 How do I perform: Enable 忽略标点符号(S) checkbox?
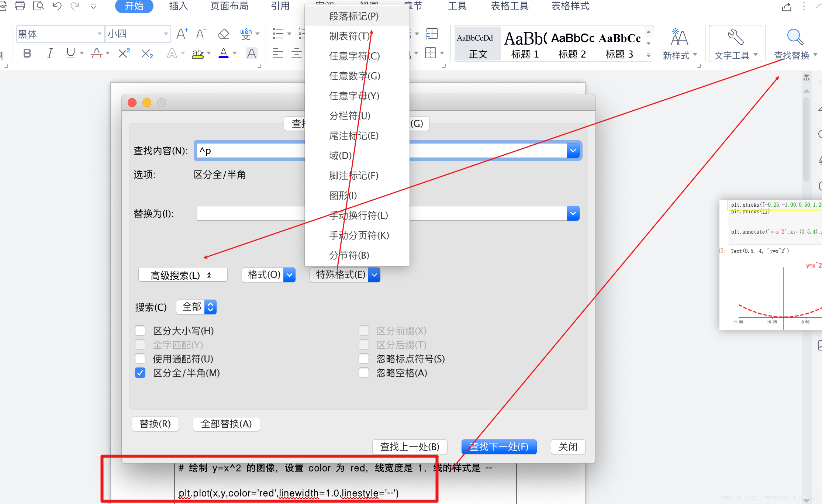point(364,359)
